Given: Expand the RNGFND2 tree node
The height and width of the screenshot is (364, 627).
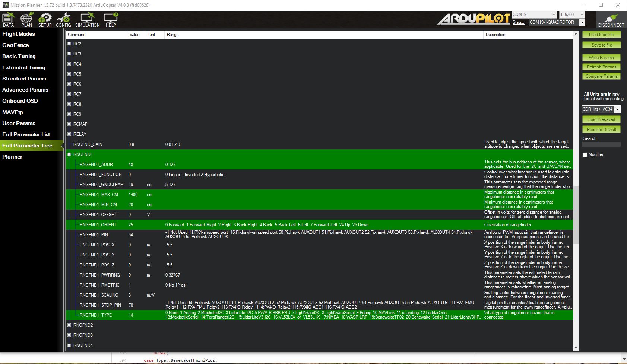Looking at the screenshot, I should 69,325.
